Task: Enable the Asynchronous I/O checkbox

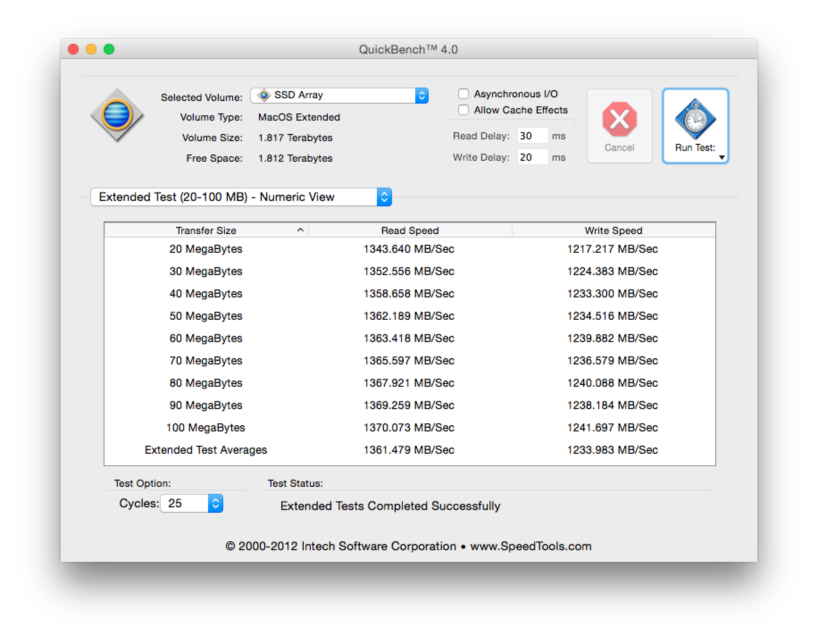Action: (x=463, y=94)
